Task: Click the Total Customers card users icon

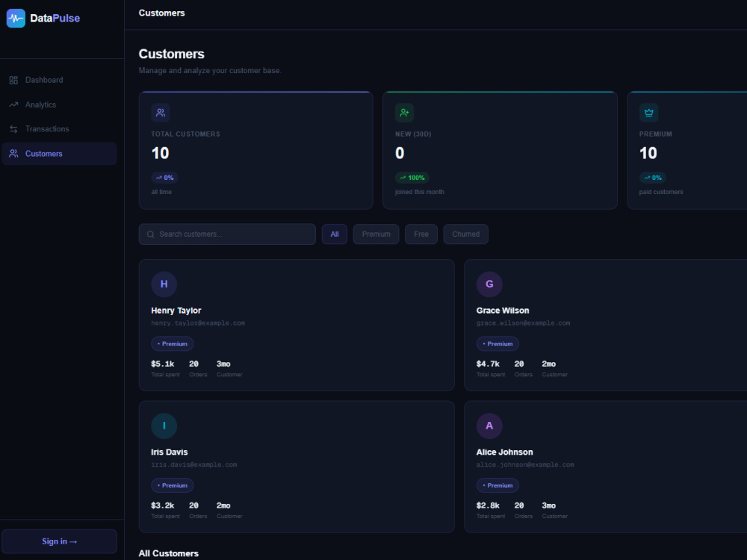Action: pos(161,113)
